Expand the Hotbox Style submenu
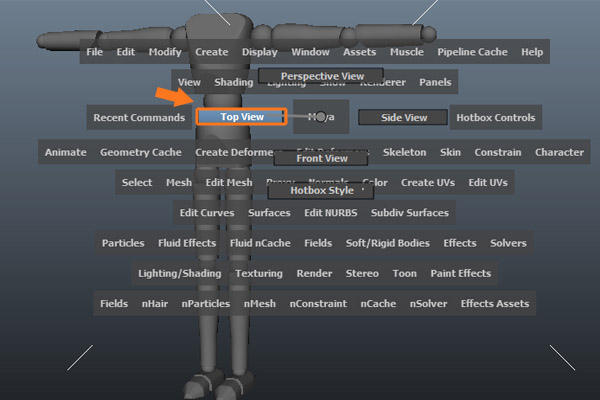Image resolution: width=600 pixels, height=400 pixels. [x=321, y=190]
